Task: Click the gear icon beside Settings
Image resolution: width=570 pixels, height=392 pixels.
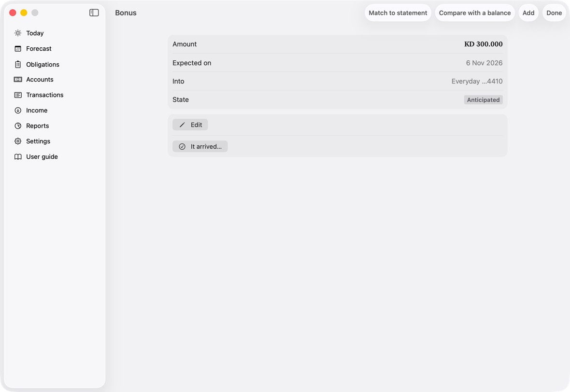Action: point(18,141)
